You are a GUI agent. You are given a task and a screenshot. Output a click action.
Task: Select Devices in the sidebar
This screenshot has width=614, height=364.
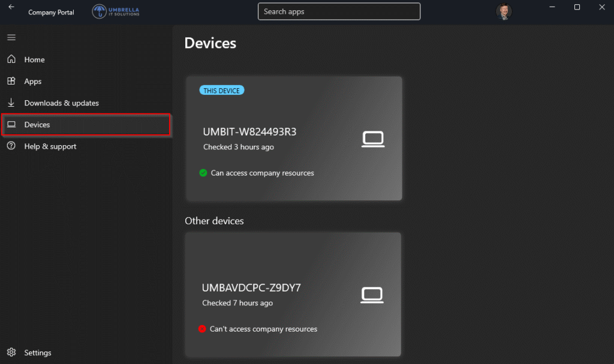tap(37, 125)
